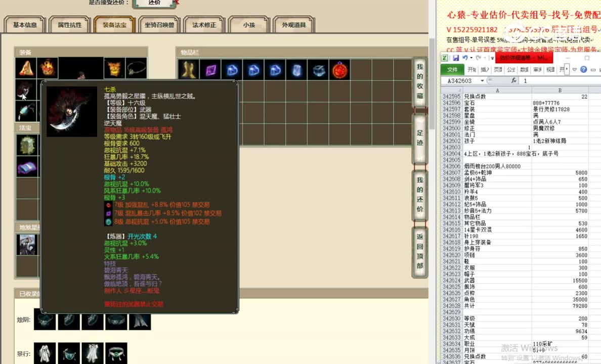601x364 pixels.
Task: Open the 文件 menu in Excel
Action: tap(453, 70)
